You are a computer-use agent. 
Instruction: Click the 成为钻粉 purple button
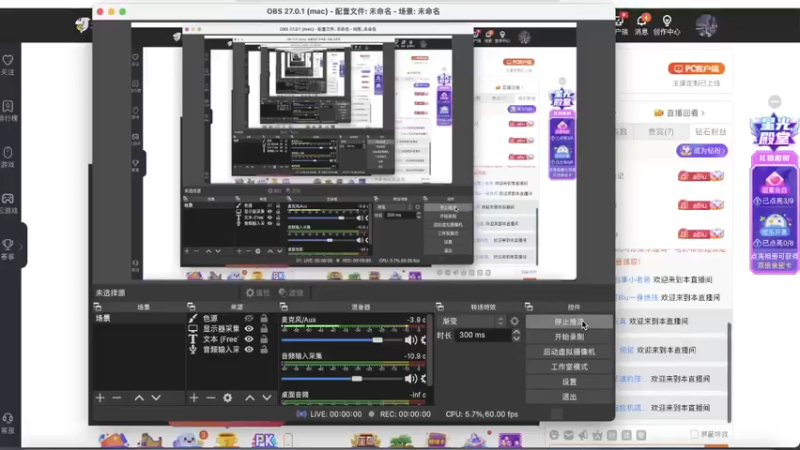click(x=702, y=151)
